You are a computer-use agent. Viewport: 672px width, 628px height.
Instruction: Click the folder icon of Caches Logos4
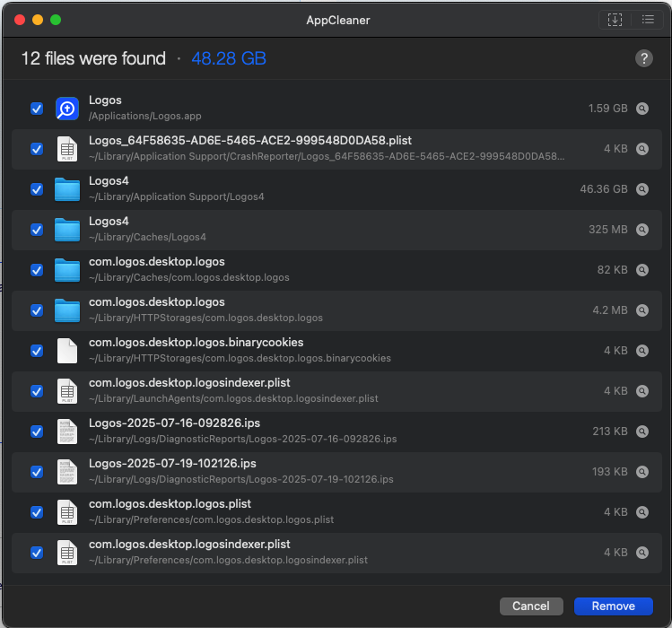click(x=67, y=230)
